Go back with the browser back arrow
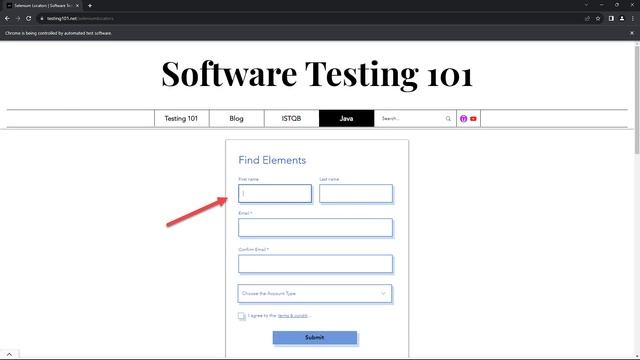 click(7, 18)
